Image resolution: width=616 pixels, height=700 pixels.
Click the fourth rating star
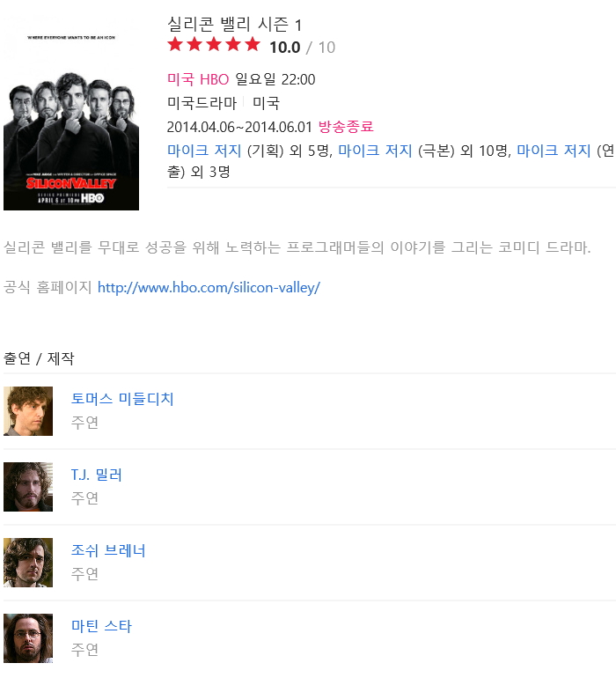point(233,44)
